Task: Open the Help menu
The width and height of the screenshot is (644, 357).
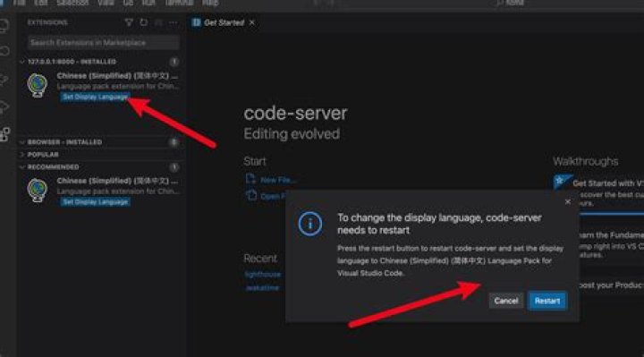Action: coord(210,3)
